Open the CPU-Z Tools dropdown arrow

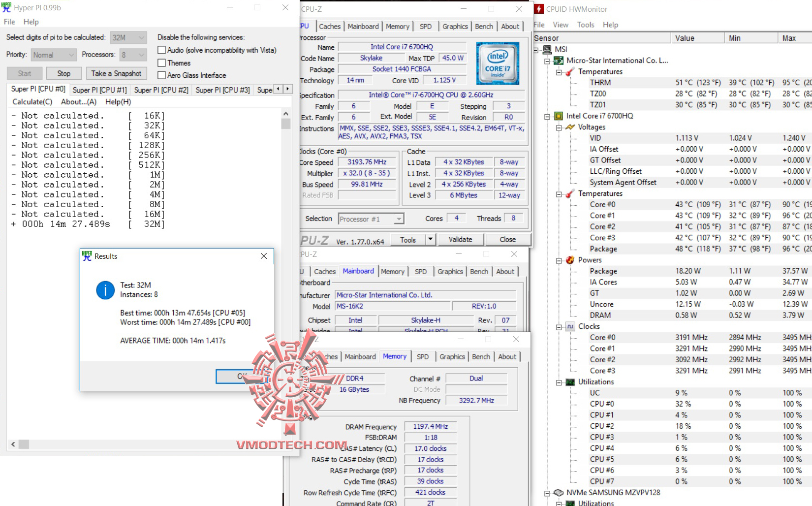point(430,239)
